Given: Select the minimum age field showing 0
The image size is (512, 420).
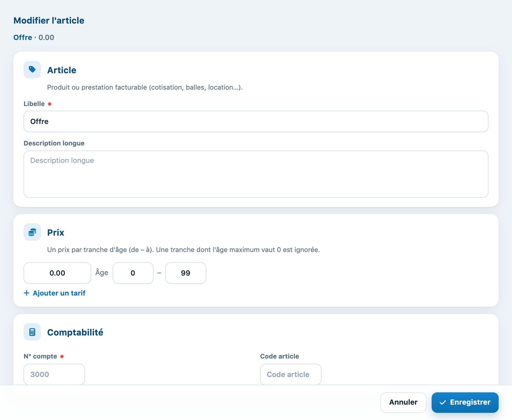Looking at the screenshot, I should (x=133, y=273).
